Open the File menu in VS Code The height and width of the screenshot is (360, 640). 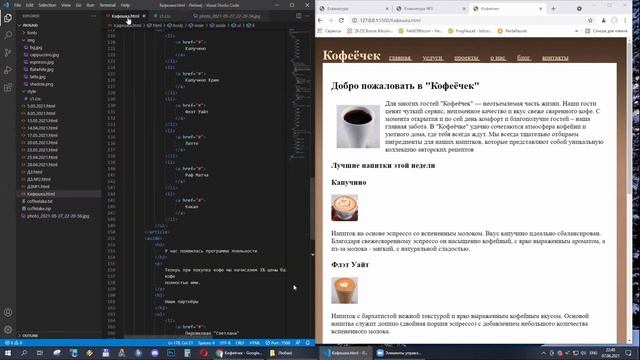18,5
